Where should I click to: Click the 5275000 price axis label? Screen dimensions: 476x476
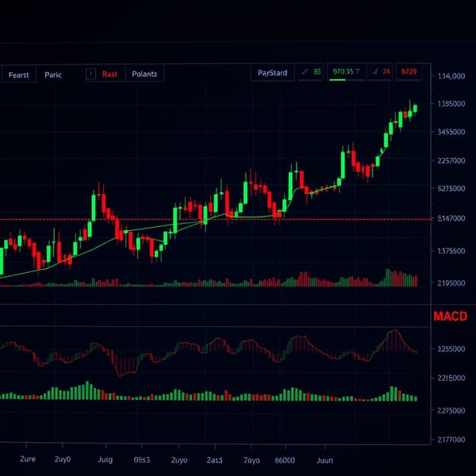(x=451, y=189)
